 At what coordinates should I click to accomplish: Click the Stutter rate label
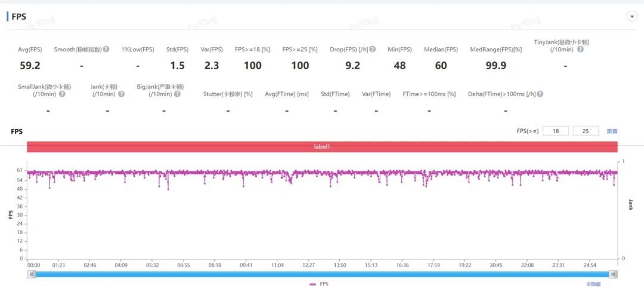[228, 94]
